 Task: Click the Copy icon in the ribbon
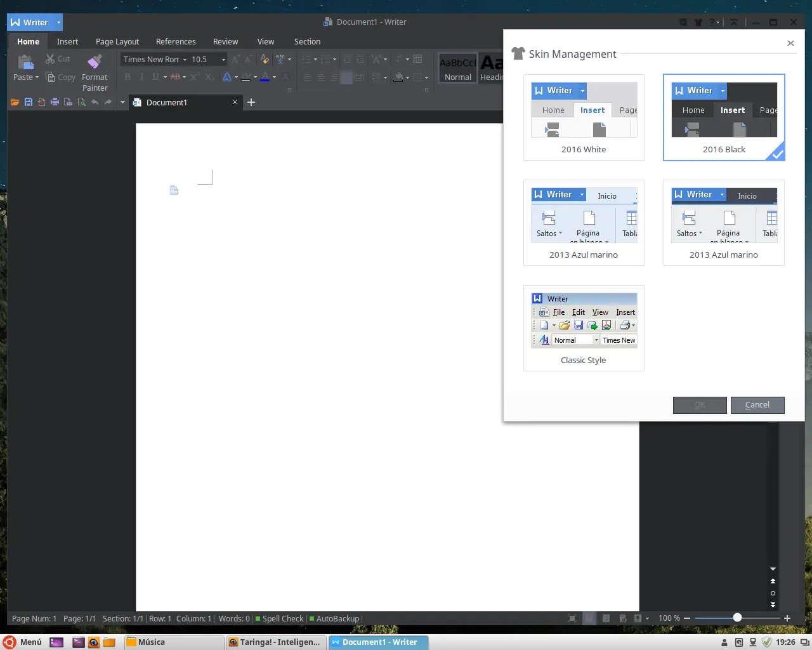click(x=50, y=77)
